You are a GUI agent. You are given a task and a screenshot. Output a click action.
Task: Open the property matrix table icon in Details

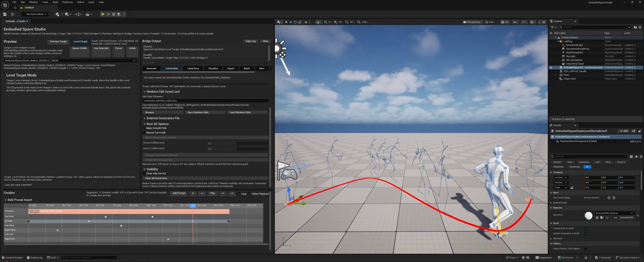(x=631, y=157)
